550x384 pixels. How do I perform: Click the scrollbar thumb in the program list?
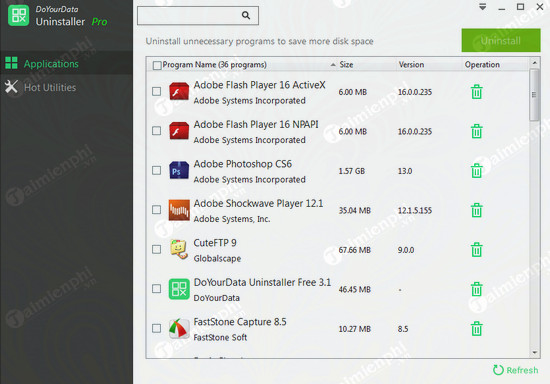click(534, 95)
